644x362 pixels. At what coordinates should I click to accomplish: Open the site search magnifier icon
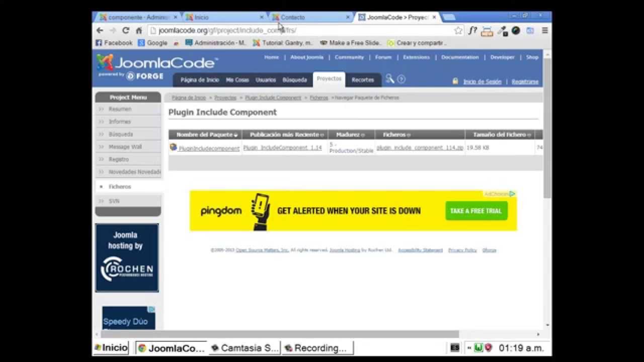(x=390, y=79)
